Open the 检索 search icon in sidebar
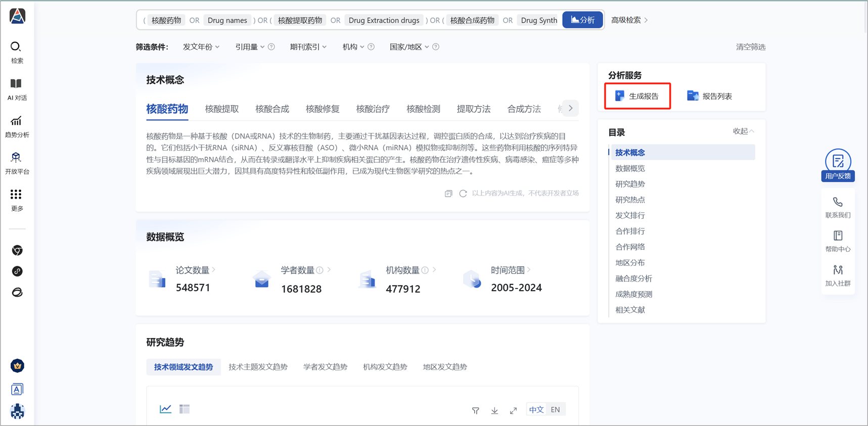Screen dimensions: 868x426 coord(16,47)
